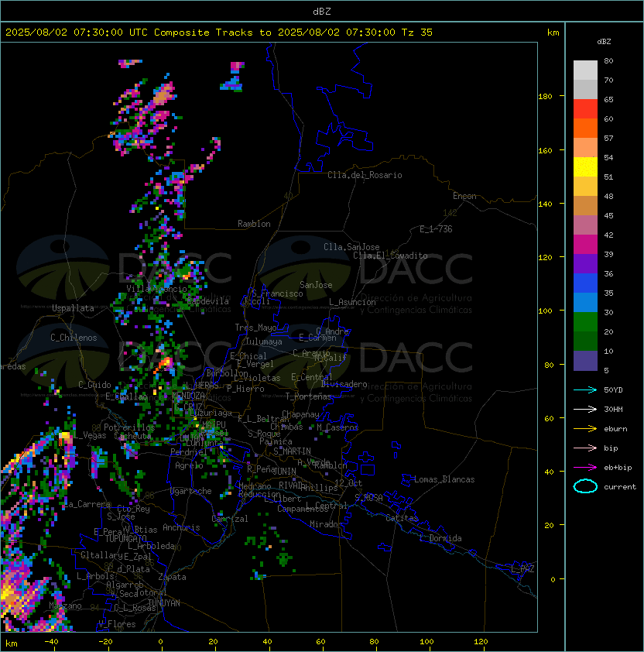The height and width of the screenshot is (652, 644).
Task: Click the 'C_Chilenos' map label
Action: [74, 338]
